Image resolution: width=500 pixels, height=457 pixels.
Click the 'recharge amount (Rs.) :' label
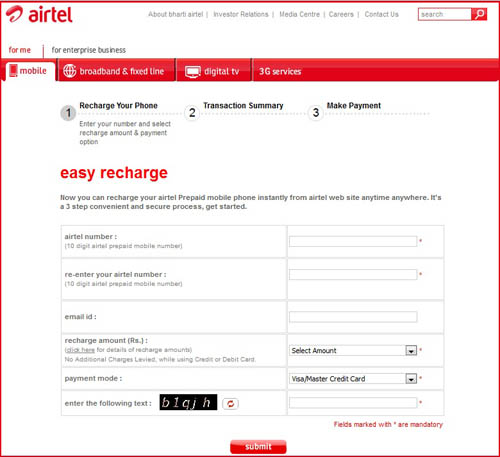tap(106, 340)
